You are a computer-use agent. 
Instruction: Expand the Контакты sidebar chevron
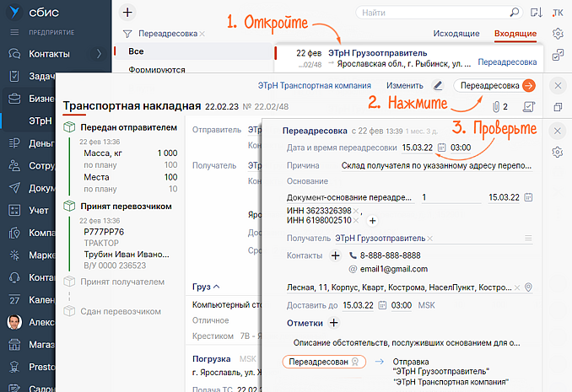[x=99, y=54]
